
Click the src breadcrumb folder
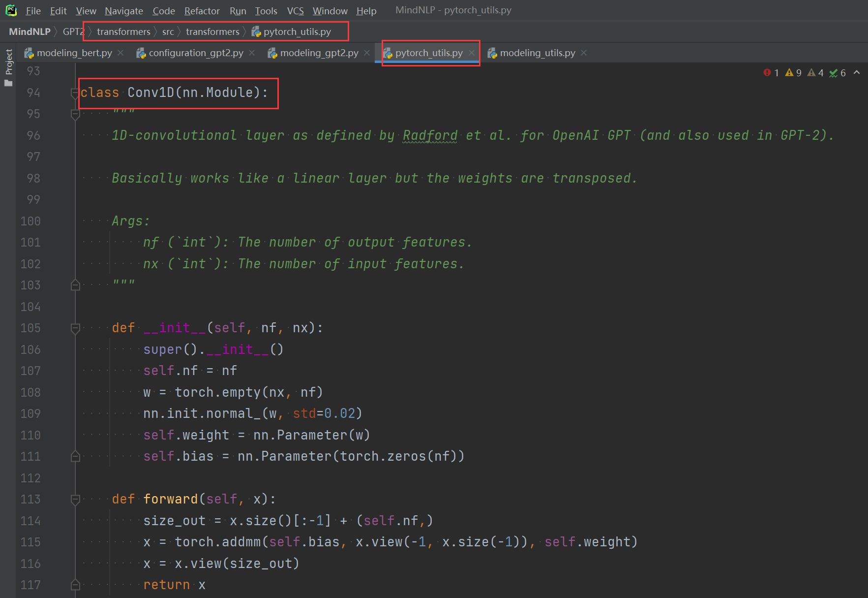click(x=168, y=31)
